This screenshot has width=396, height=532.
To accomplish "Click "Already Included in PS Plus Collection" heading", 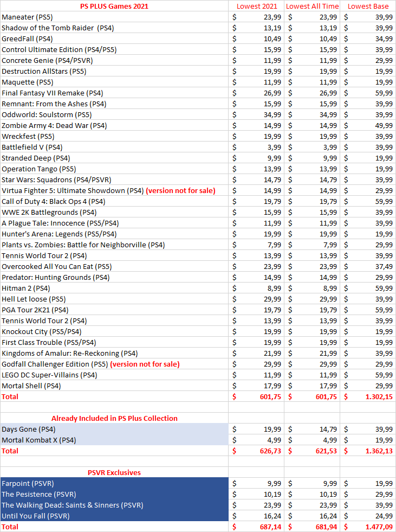I will tap(114, 418).
